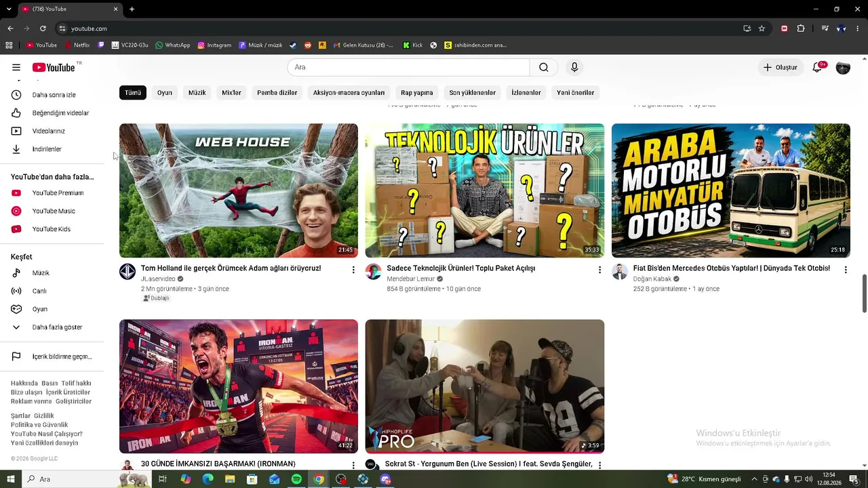Select the 'Pembe diziler' filter chip

point(277,93)
